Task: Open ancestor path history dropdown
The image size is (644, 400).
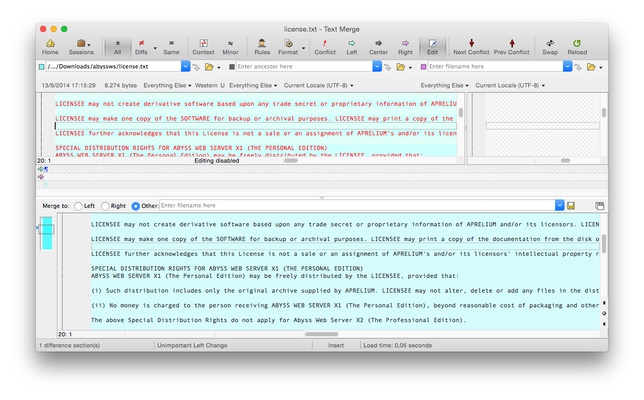Action: (x=377, y=66)
